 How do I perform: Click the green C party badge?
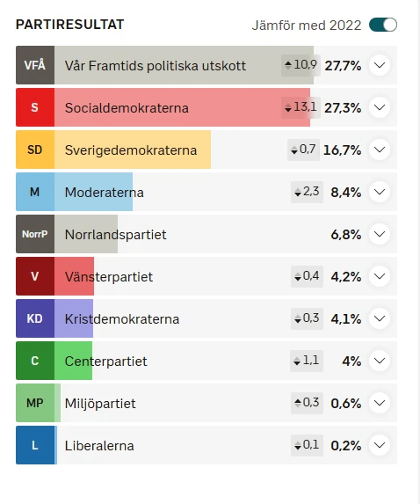(x=35, y=361)
